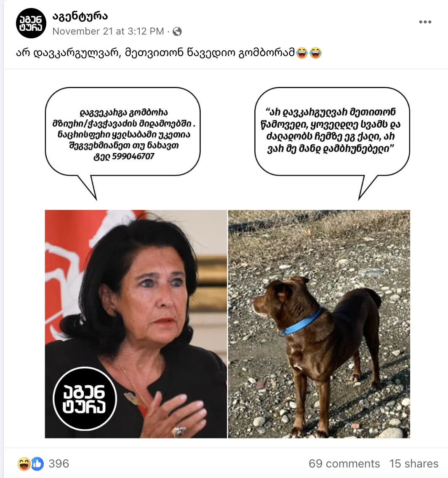Click the second laughing emoji in caption

pos(315,53)
